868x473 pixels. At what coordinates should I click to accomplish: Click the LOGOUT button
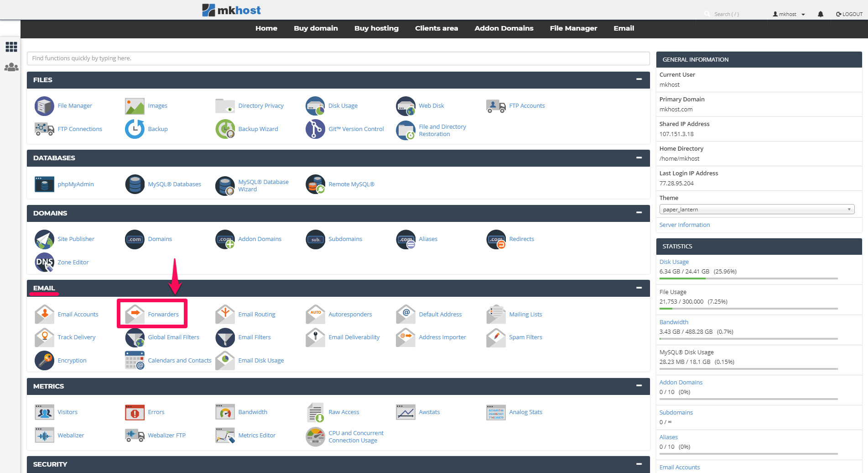[x=849, y=14]
